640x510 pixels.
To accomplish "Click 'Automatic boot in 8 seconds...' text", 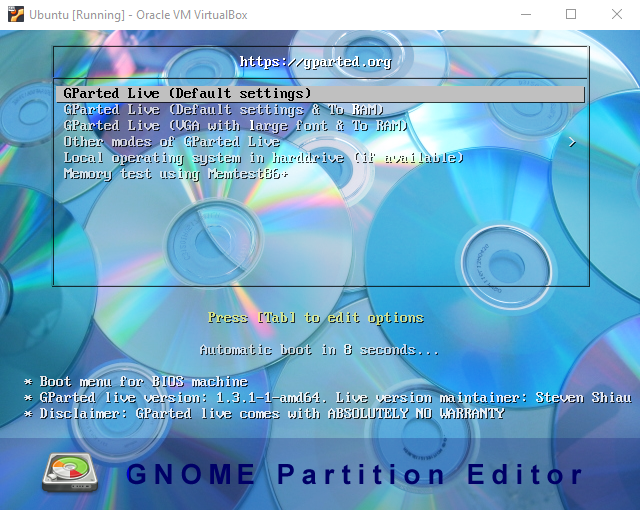I will click(x=319, y=350).
